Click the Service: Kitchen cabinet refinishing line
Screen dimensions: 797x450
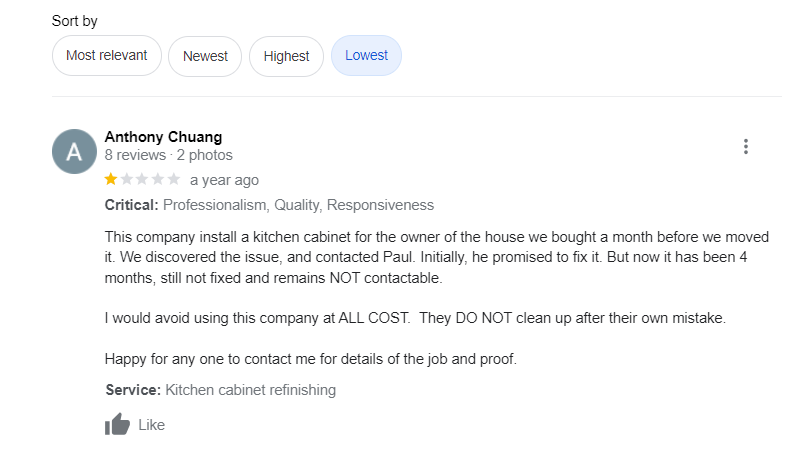(x=220, y=390)
